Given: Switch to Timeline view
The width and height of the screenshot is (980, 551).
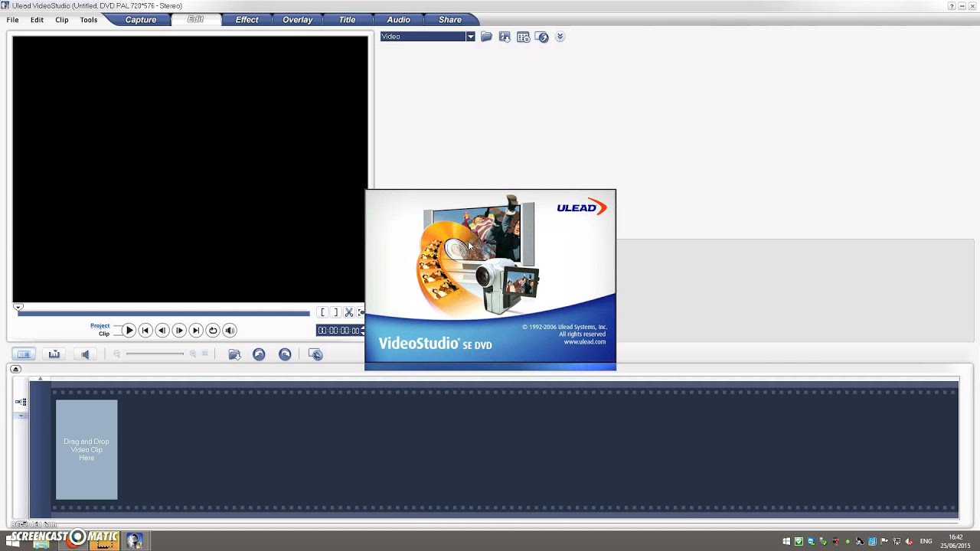Looking at the screenshot, I should click(x=54, y=354).
